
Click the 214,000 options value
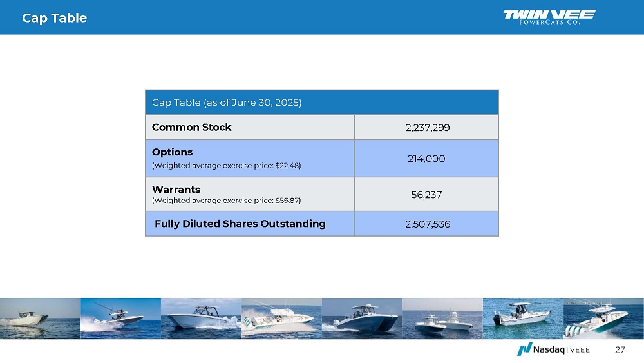pyautogui.click(x=426, y=158)
